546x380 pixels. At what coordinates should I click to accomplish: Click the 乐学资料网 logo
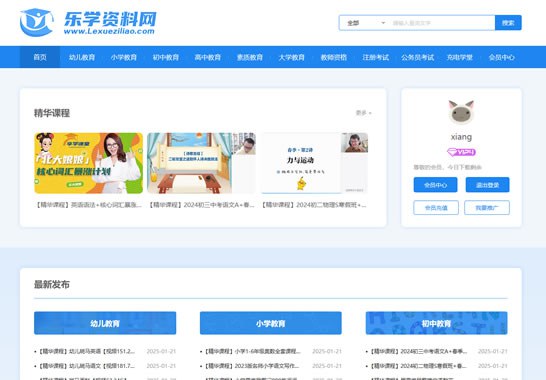pos(88,23)
